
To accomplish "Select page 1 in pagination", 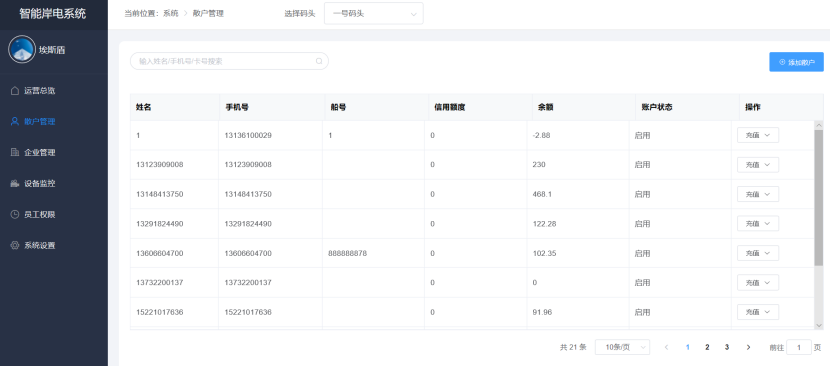I will [688, 347].
